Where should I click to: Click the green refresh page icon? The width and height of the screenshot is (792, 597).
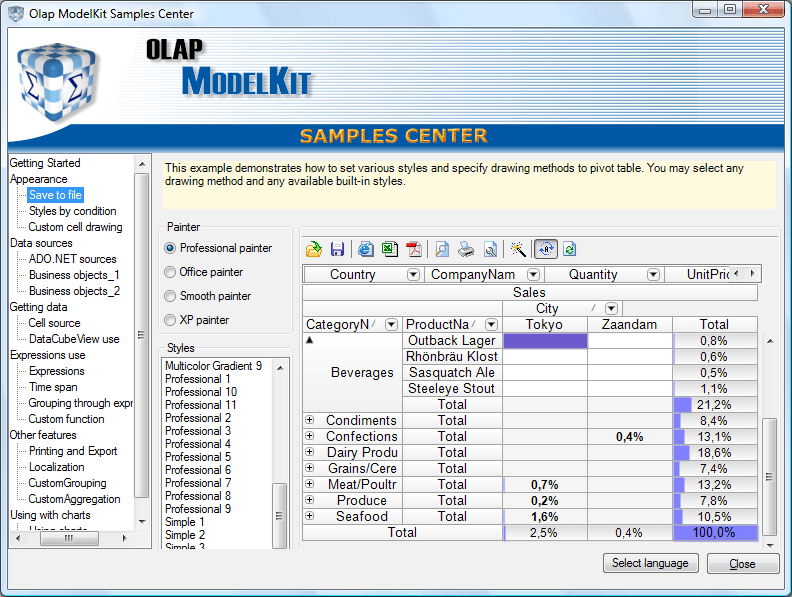[569, 249]
